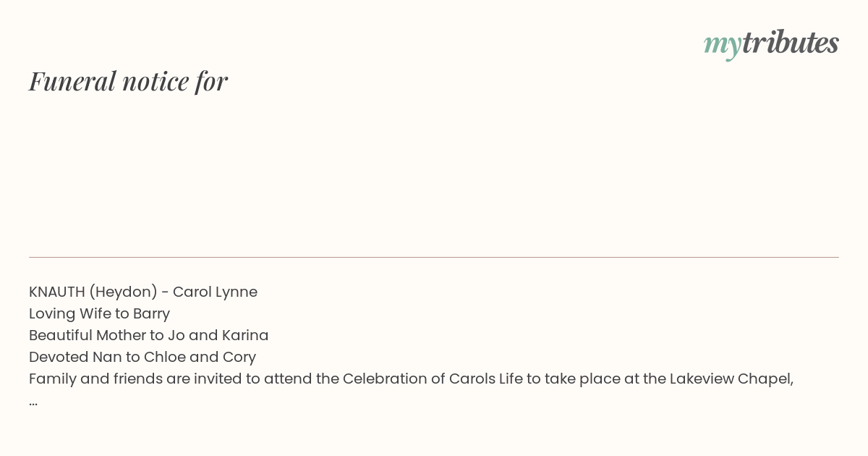The image size is (868, 456).
Task: Click the maiden name "(Heydon)"
Action: [x=124, y=292]
